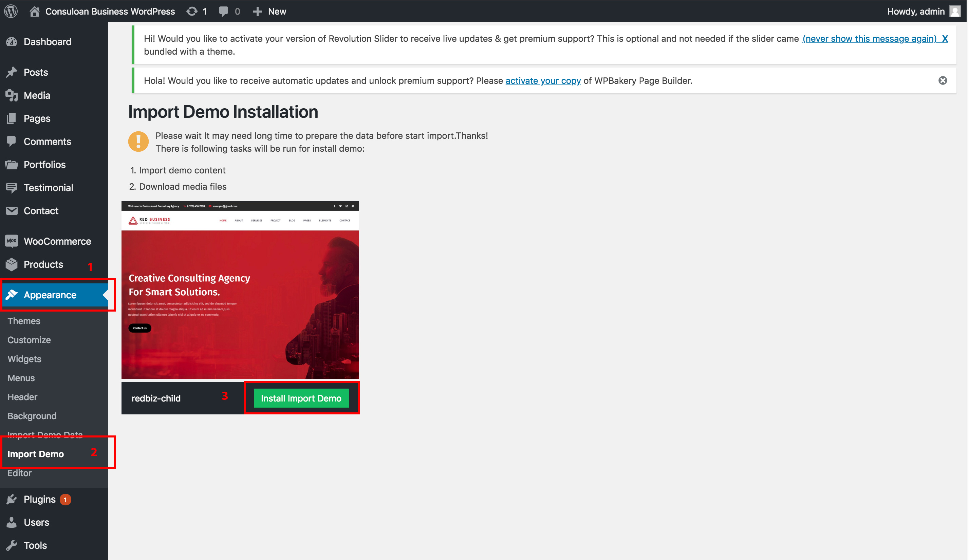Select Editor in Appearance submenu
This screenshot has width=969, height=560.
point(20,473)
